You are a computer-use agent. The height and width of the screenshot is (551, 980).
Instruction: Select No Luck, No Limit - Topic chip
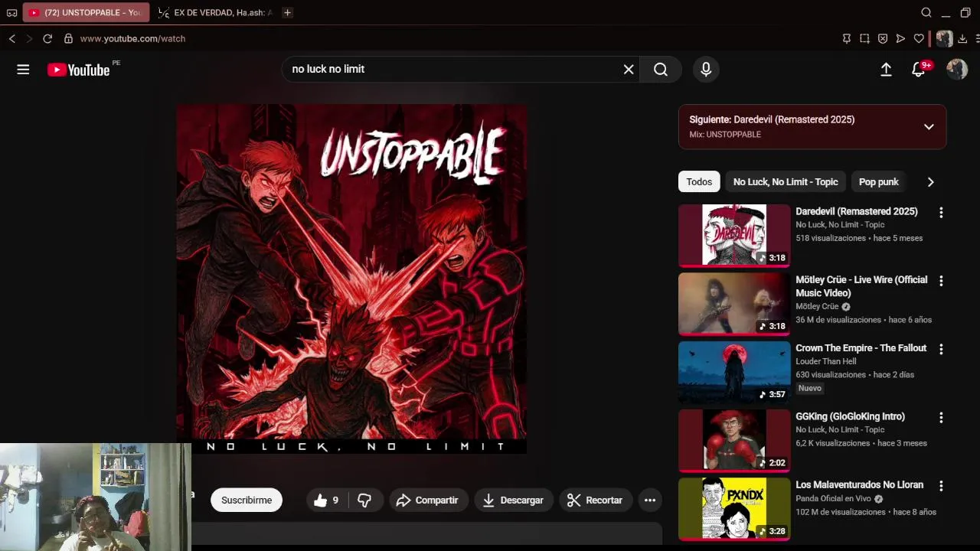[x=786, y=182]
